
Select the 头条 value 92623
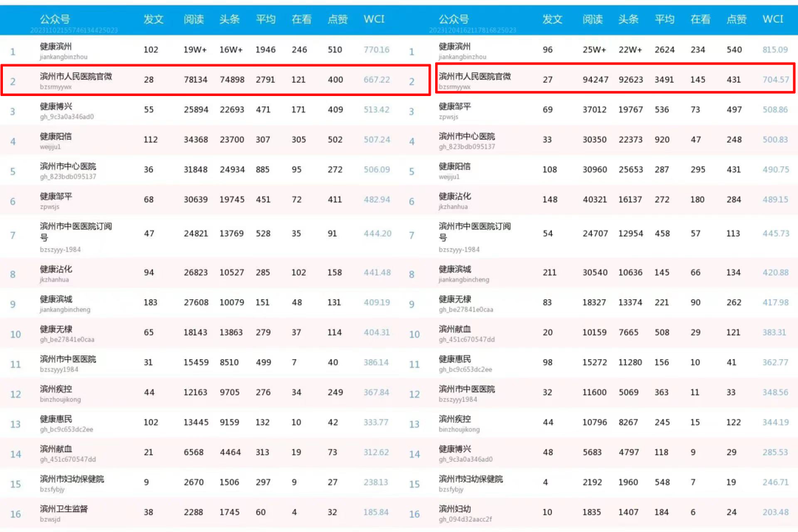click(x=629, y=80)
